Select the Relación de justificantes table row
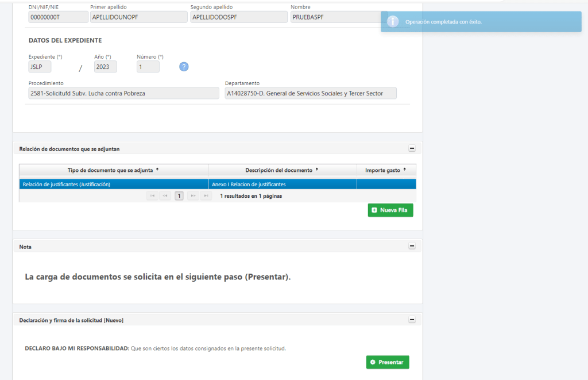588x380 pixels. tap(115, 185)
